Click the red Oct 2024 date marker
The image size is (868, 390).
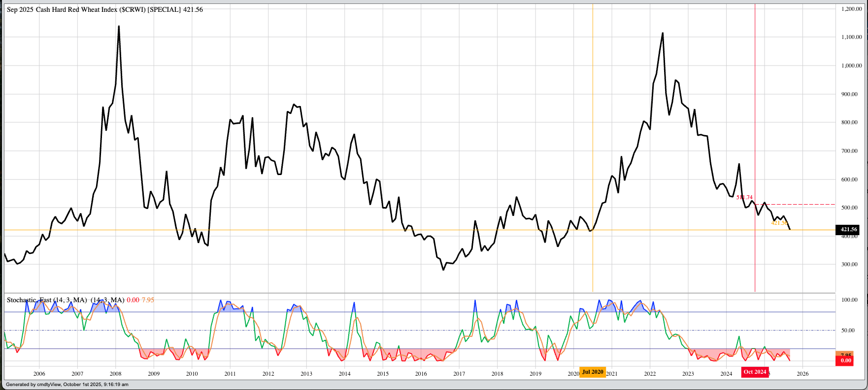(x=755, y=372)
